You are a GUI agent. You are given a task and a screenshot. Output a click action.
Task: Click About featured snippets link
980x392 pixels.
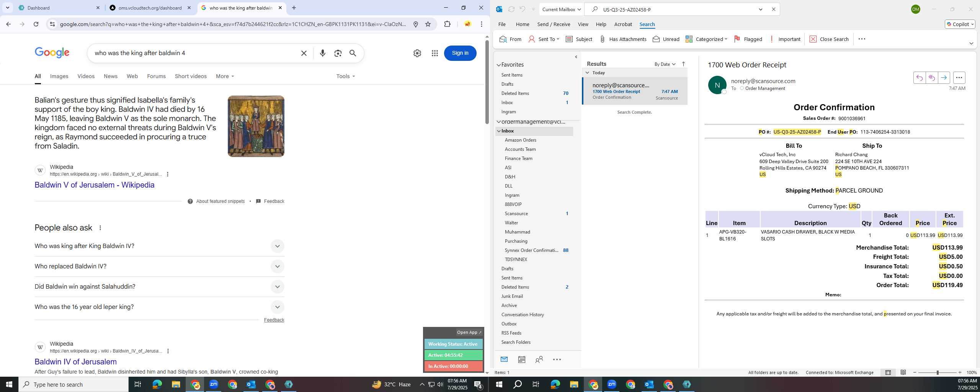(x=220, y=201)
